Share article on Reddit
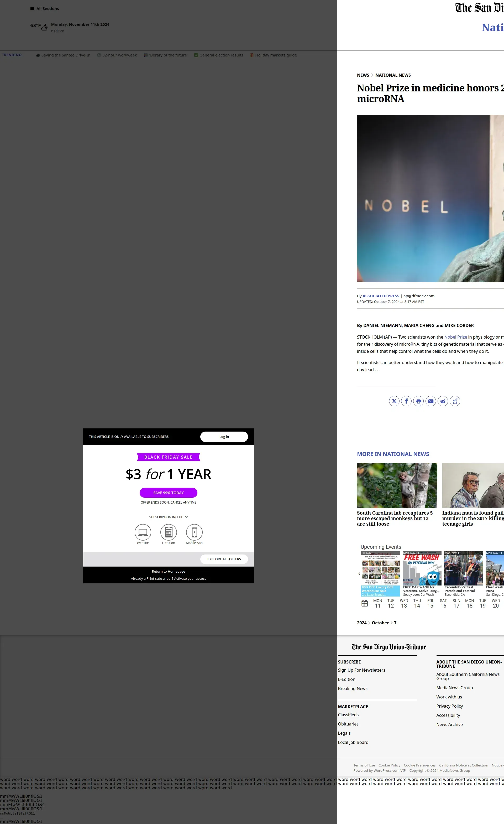 [443, 401]
